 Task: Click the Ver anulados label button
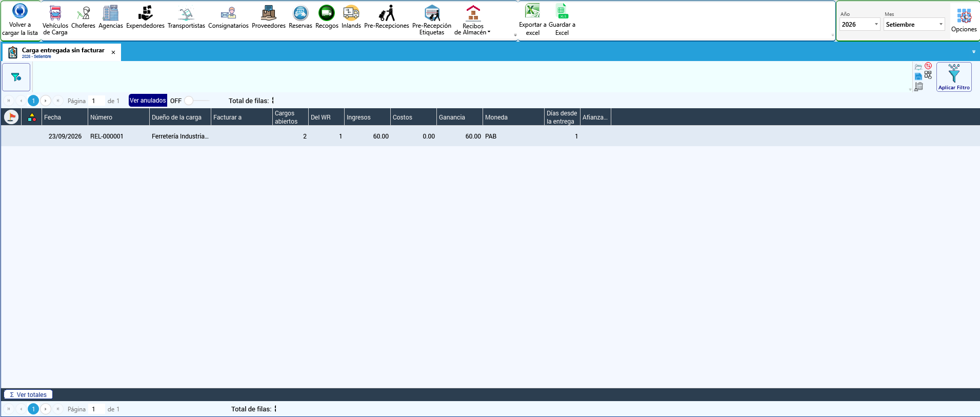point(148,101)
